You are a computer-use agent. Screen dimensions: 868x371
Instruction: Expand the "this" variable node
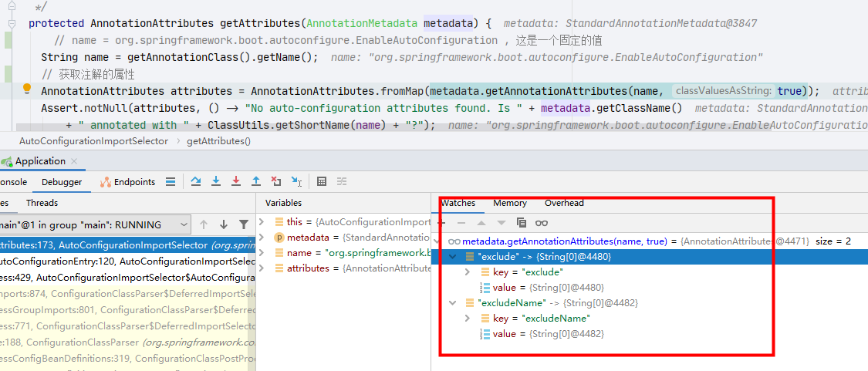(x=262, y=222)
